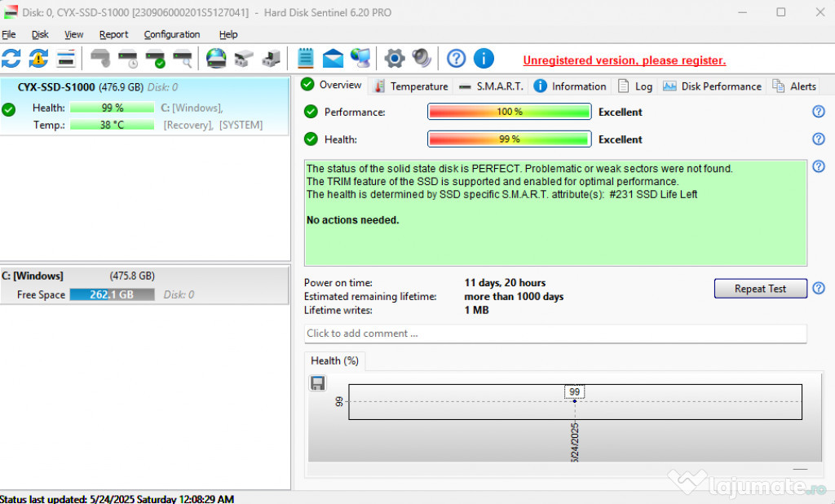Viewport: 835px width, 504px height.
Task: Click the green check icon beside CYX-SSD-S1000
Action: pyautogui.click(x=8, y=110)
